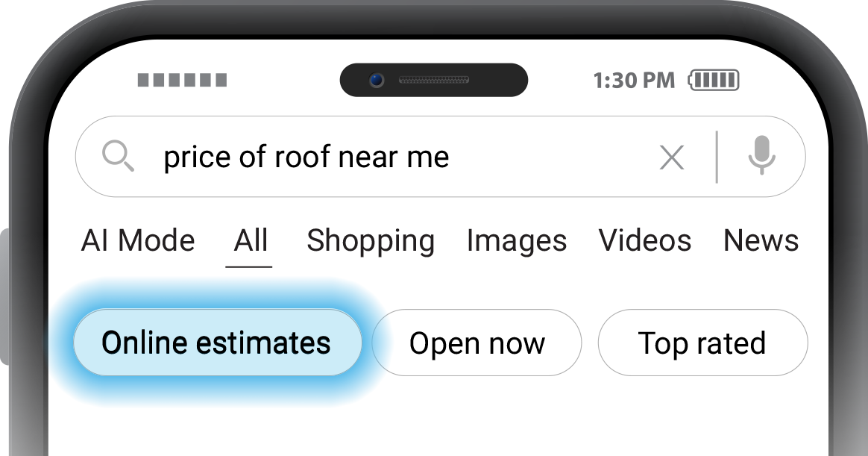
Task: Clear the search with the X icon
Action: pos(671,157)
